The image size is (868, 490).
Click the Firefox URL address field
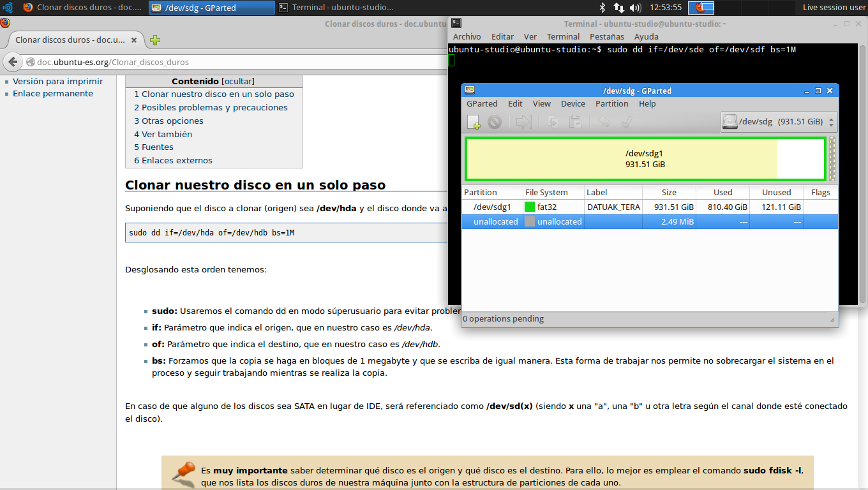239,62
